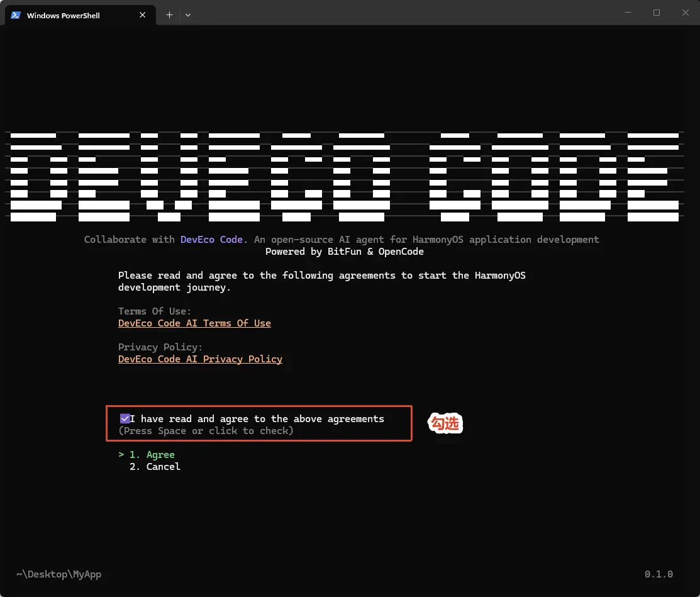Maximize the terminal window
The image size is (700, 597).
(656, 13)
